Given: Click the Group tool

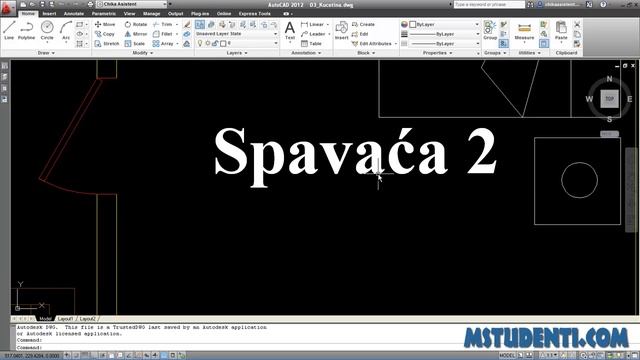Looking at the screenshot, I should point(490,31).
